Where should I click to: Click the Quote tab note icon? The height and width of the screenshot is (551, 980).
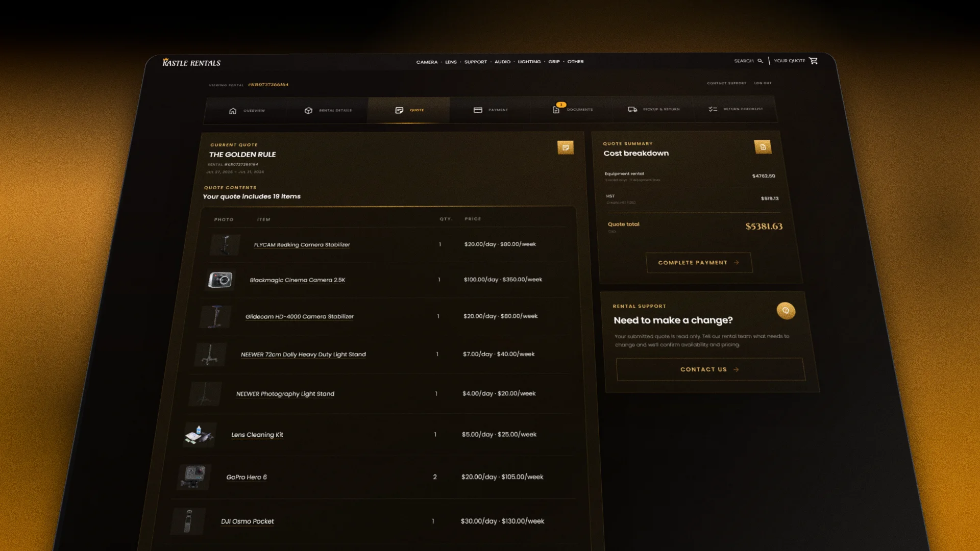[399, 110]
